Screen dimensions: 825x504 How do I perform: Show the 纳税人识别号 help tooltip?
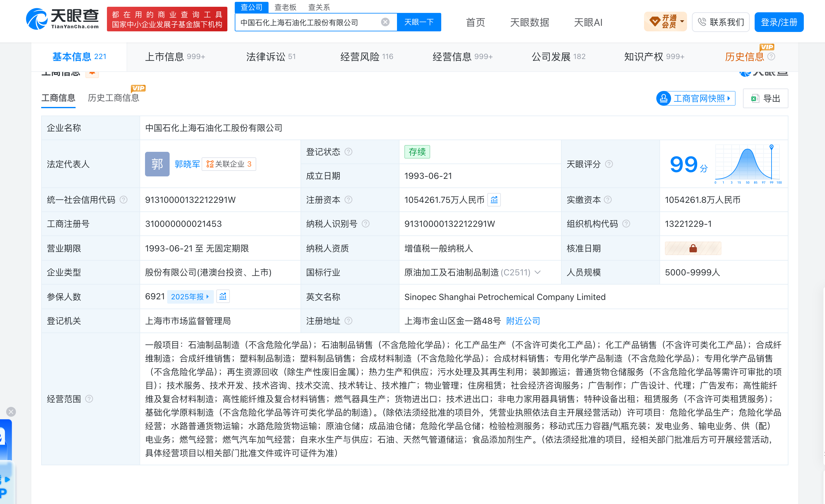366,223
